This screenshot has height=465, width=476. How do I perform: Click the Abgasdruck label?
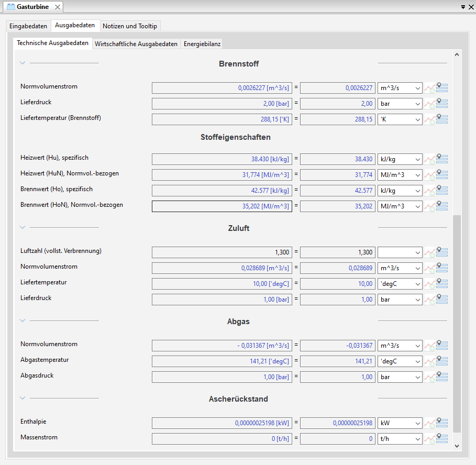click(x=37, y=375)
